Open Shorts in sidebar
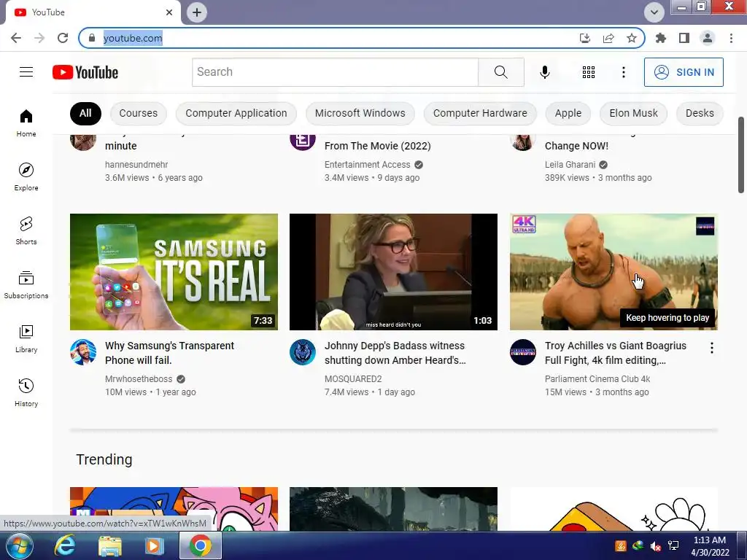Screen dimensions: 747x560 point(26,231)
